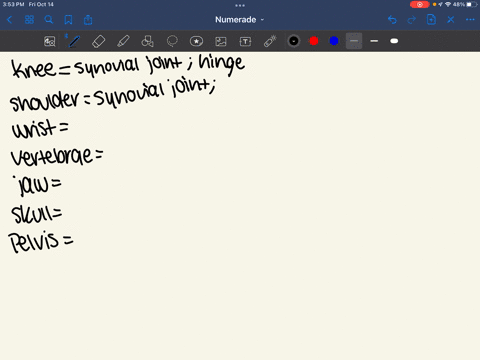Select the thinnest stroke width

click(354, 41)
